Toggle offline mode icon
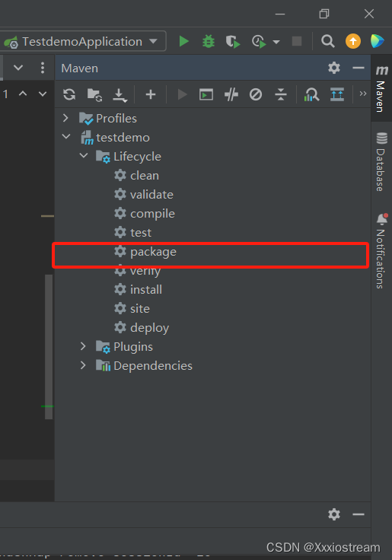This screenshot has width=392, height=560. pos(231,94)
